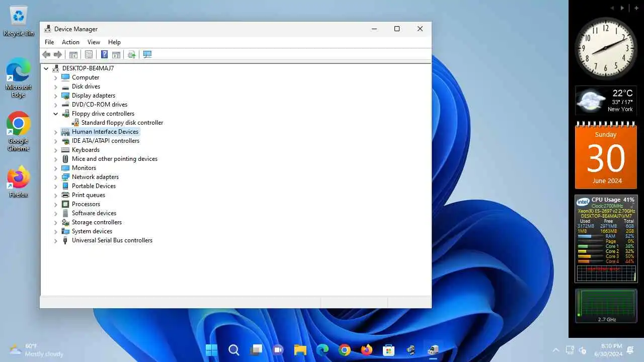Show hidden tray icons chevron
Image resolution: width=644 pixels, height=362 pixels.
tap(556, 350)
